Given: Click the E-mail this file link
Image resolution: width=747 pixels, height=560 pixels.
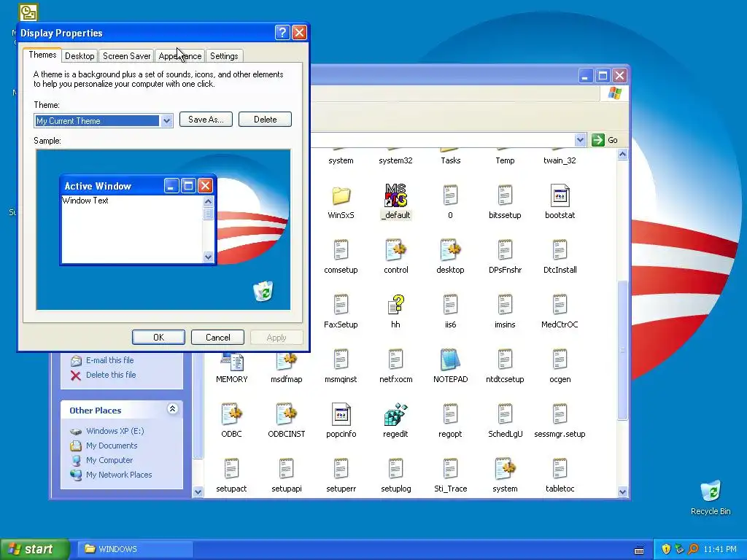Looking at the screenshot, I should 109,360.
